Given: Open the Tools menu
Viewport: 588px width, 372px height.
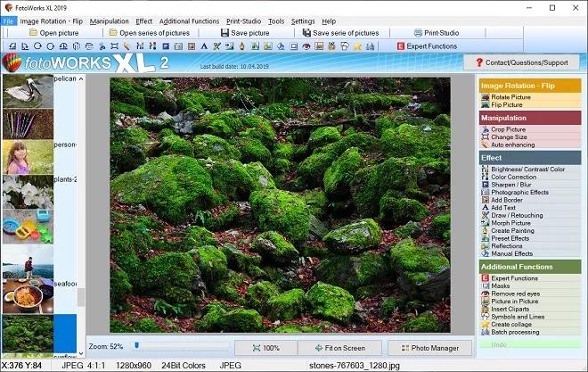Looking at the screenshot, I should coord(276,21).
